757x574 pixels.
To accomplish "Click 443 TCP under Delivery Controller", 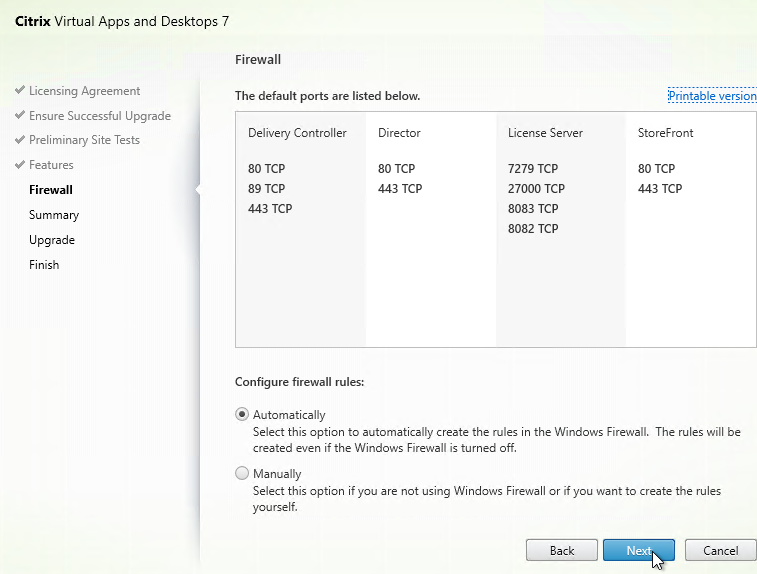I will (270, 209).
